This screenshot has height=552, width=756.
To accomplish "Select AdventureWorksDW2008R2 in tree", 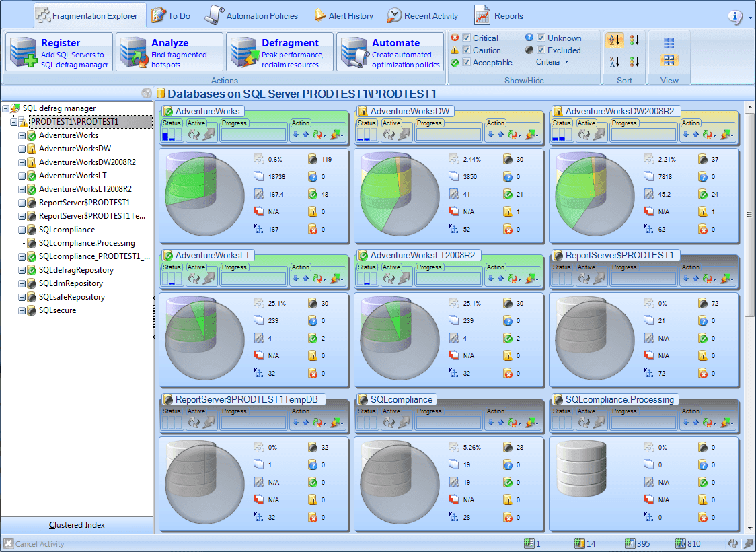I will [x=87, y=162].
